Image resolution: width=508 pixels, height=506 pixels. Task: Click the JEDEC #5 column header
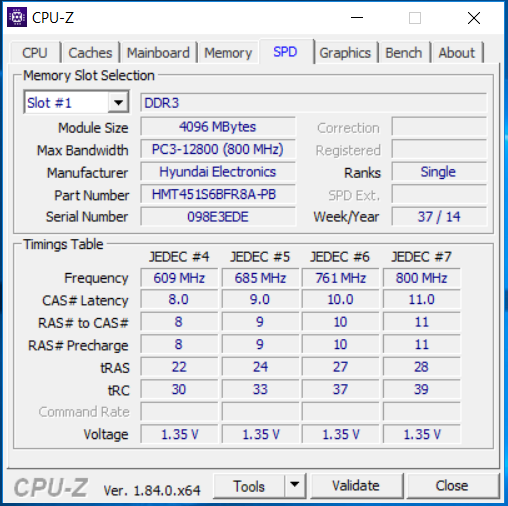pos(260,257)
